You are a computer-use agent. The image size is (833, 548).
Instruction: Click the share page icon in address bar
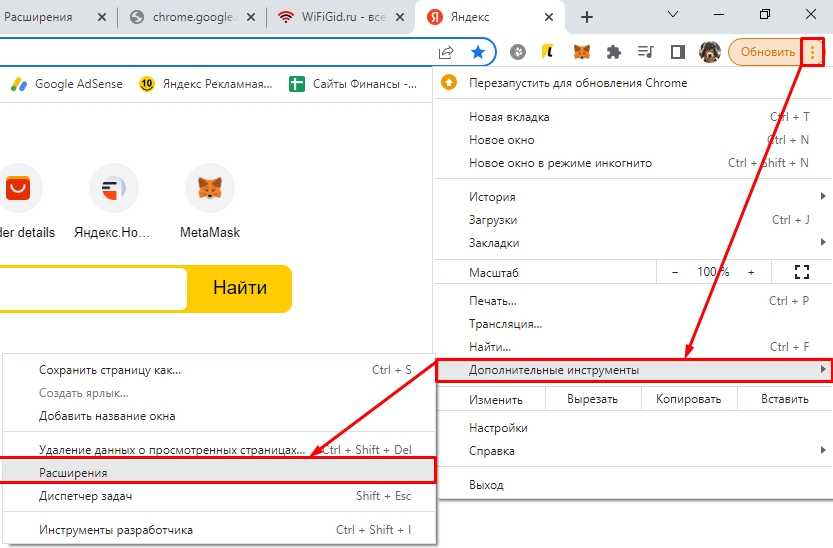point(446,52)
